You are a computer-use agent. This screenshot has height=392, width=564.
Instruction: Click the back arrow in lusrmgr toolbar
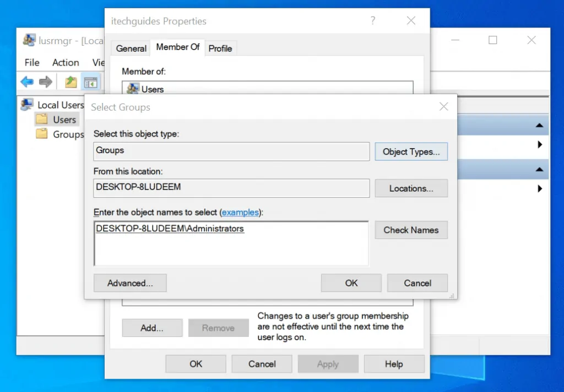[27, 82]
